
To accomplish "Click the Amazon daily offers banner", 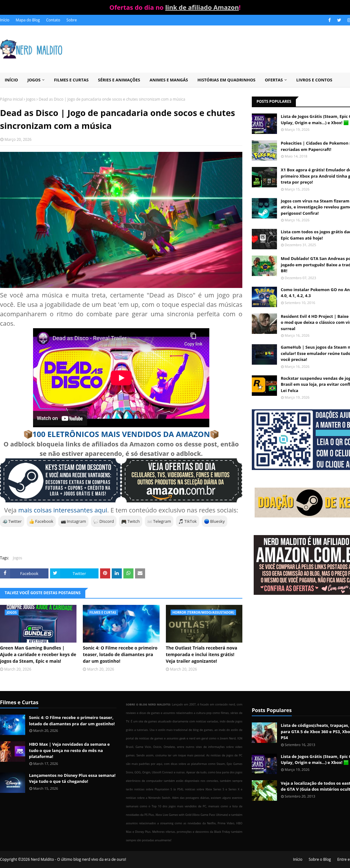I will pyautogui.click(x=182, y=480).
